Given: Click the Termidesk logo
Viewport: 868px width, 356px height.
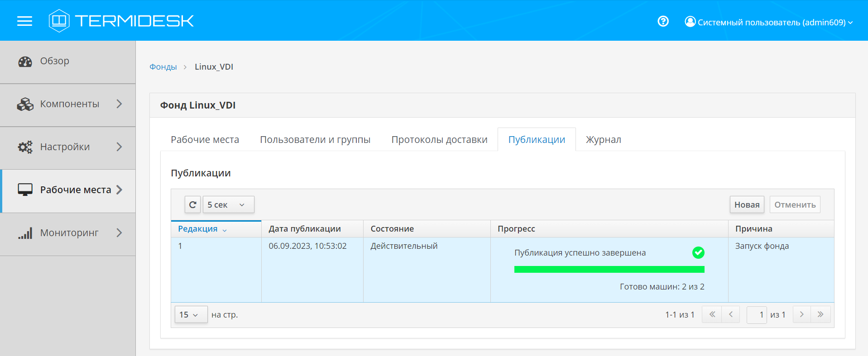Looking at the screenshot, I should point(121,21).
